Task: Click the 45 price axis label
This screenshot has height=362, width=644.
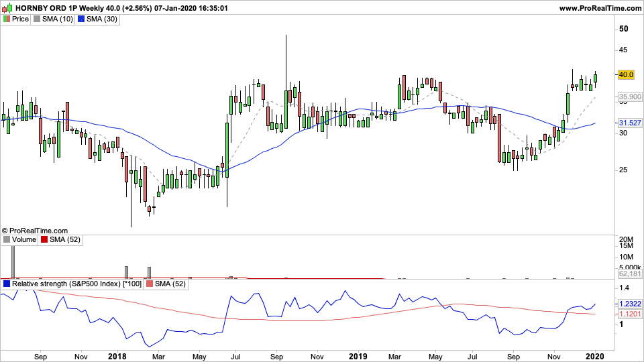Action: point(623,50)
